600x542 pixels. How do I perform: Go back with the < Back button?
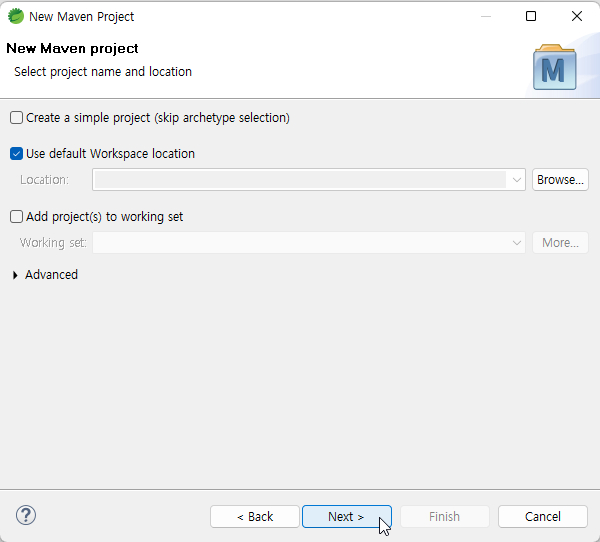(255, 516)
